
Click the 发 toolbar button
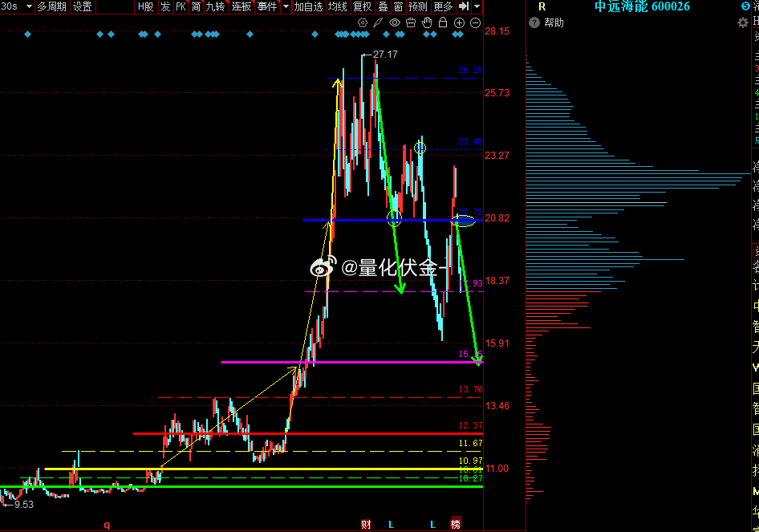click(x=165, y=6)
